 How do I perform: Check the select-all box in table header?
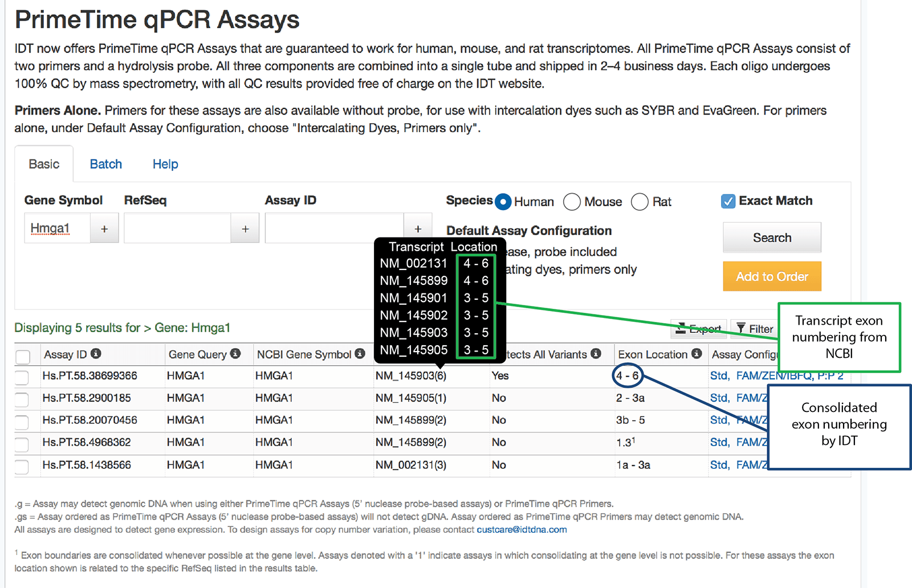(x=23, y=357)
